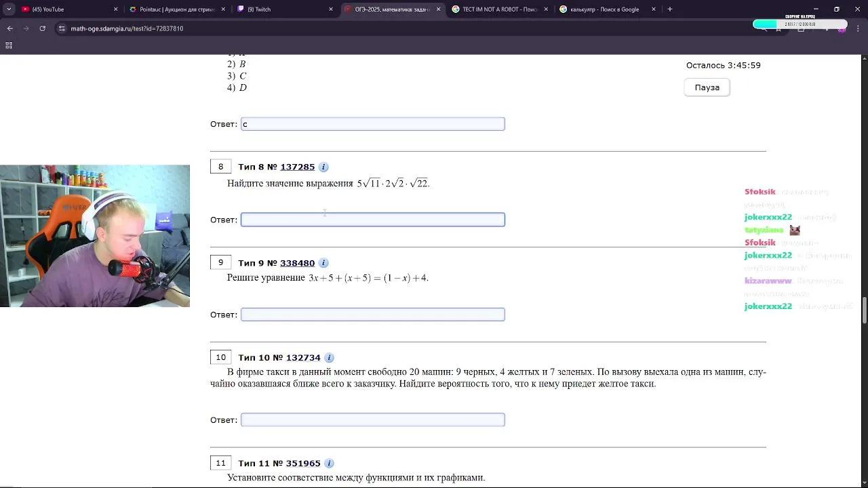The image size is (868, 488).
Task: Close the YouTube tab
Action: pos(116,9)
